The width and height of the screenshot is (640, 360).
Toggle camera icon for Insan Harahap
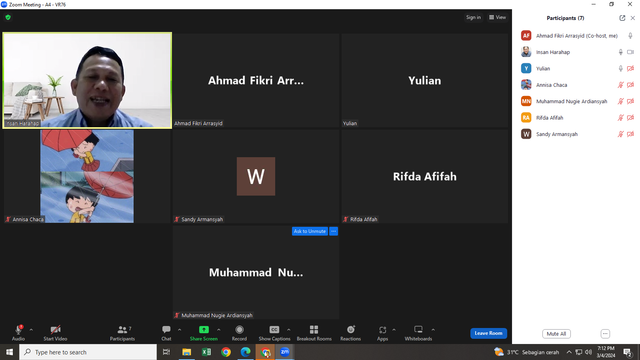click(631, 52)
